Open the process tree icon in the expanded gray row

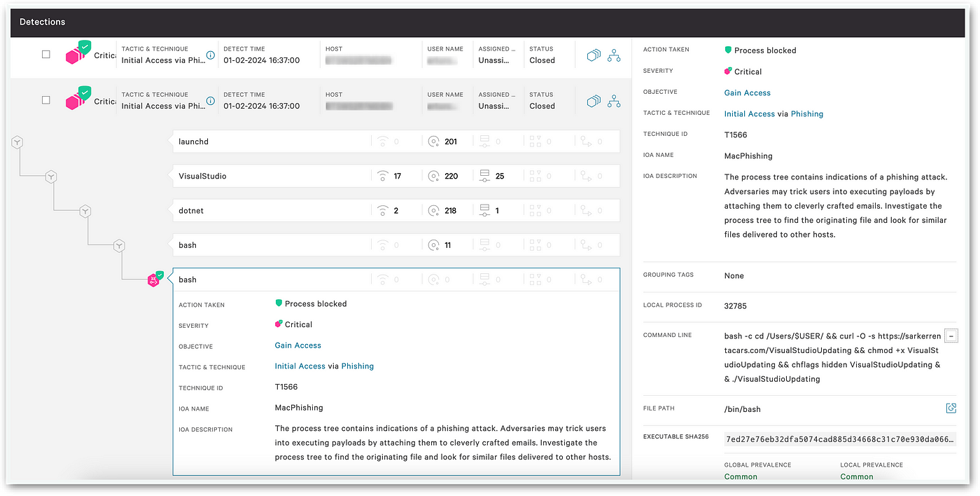(614, 101)
